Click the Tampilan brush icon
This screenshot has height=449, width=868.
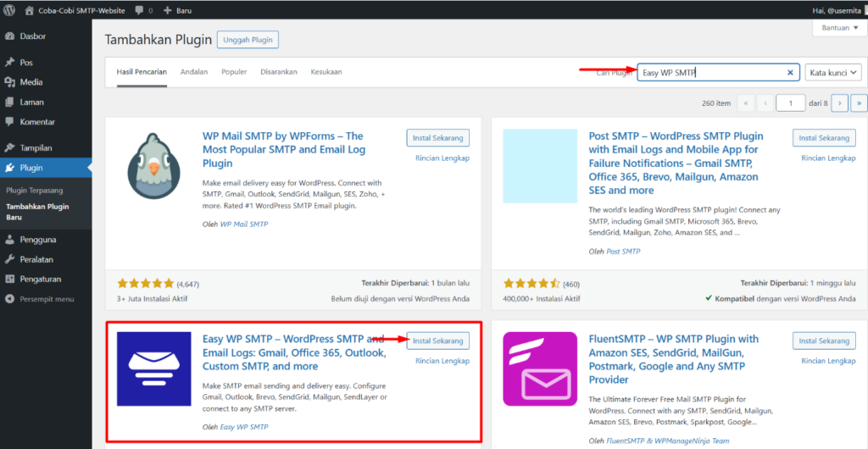tap(9, 147)
